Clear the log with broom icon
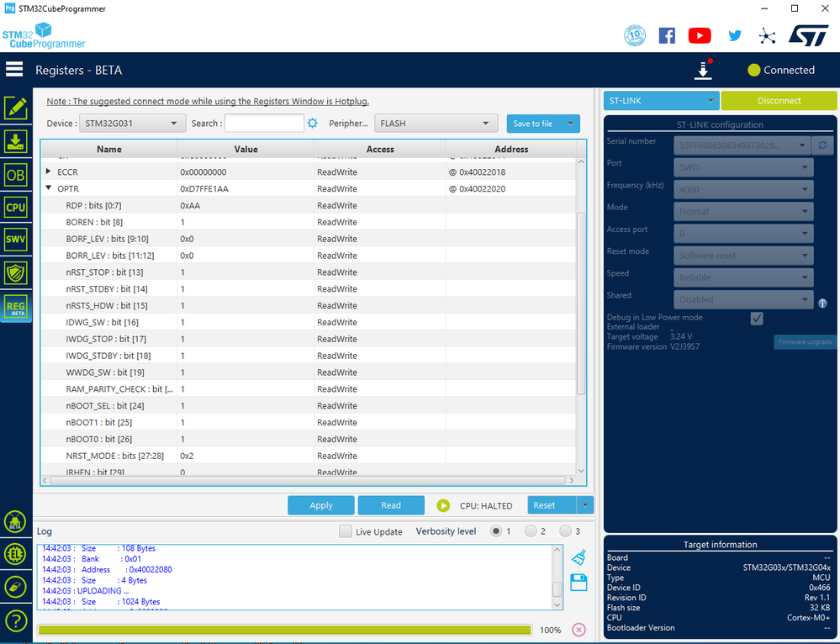The image size is (840, 644). coord(578,557)
